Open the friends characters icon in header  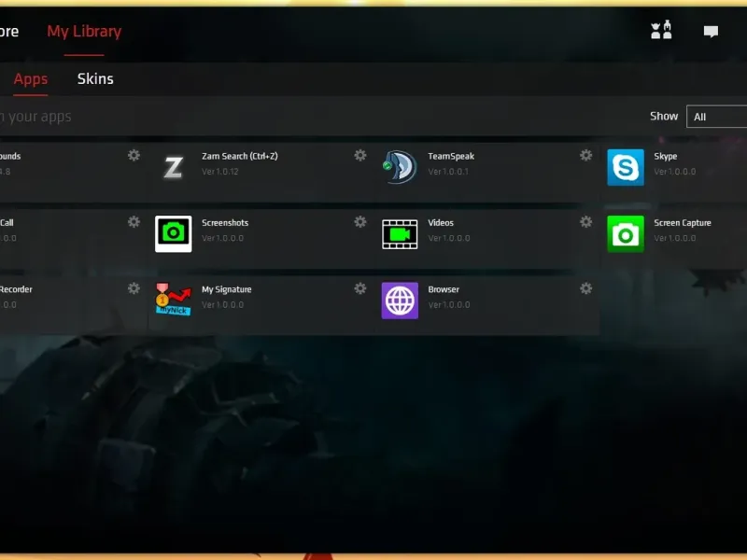661,30
